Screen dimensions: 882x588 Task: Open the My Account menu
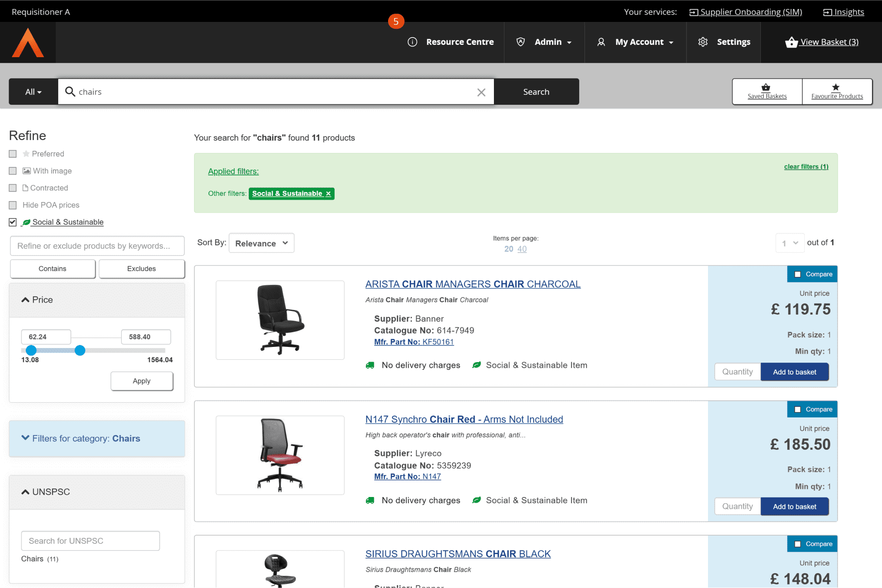pyautogui.click(x=635, y=42)
